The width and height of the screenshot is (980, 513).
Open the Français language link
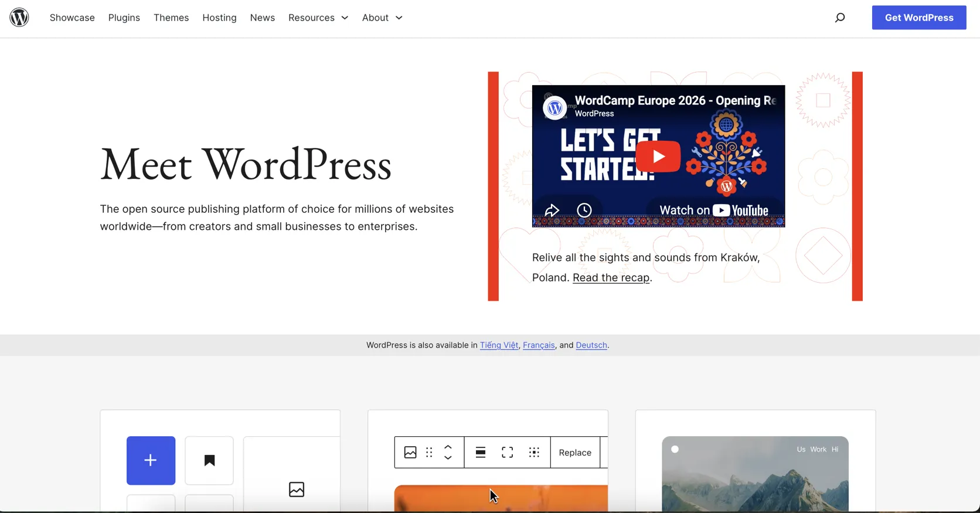pyautogui.click(x=539, y=345)
